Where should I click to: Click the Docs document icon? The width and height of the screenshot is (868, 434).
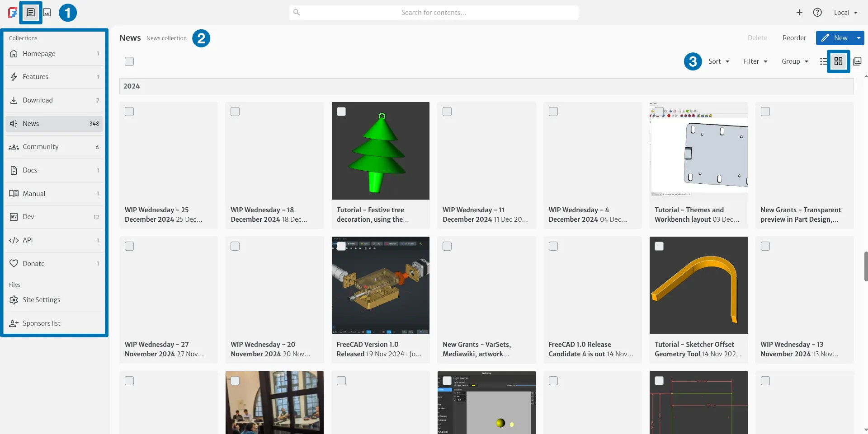[14, 170]
